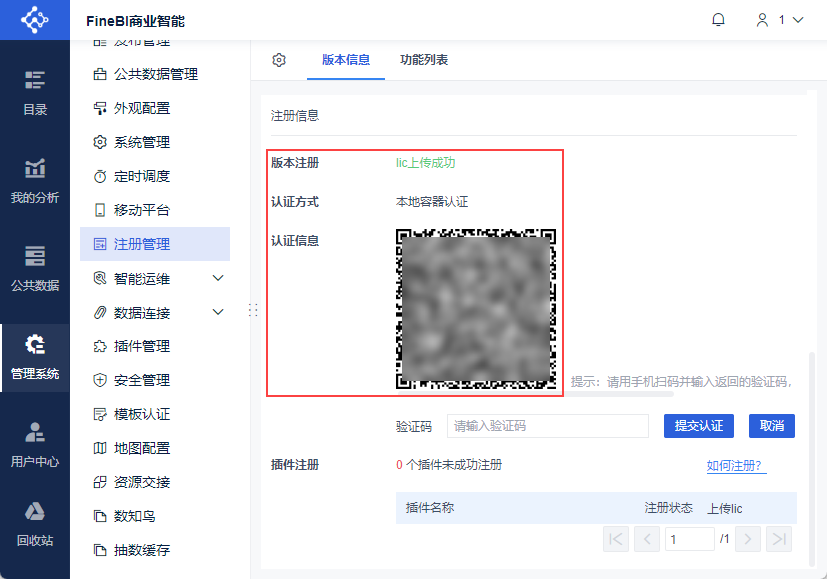Open 我的分析 in the left navigation
This screenshot has width=827, height=579.
(35, 181)
